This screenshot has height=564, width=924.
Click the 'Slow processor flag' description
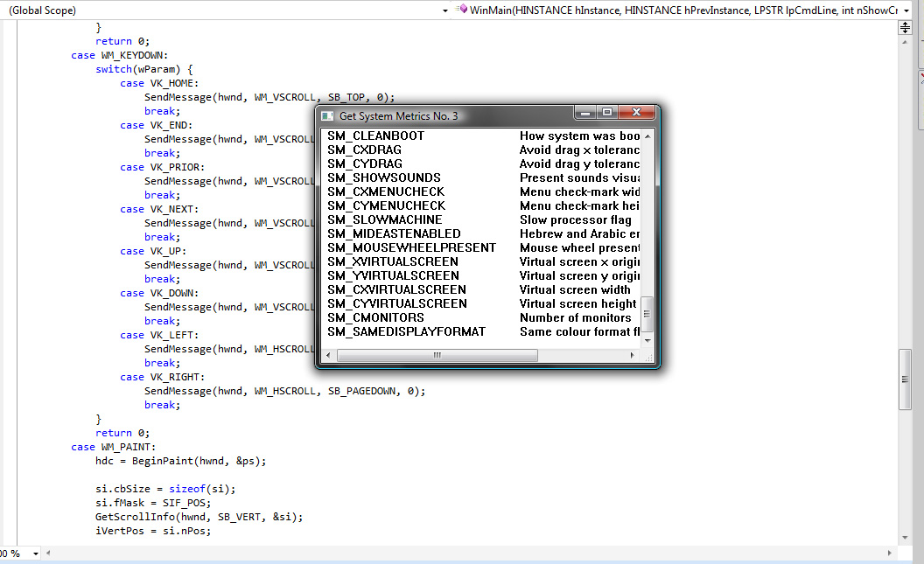tap(575, 220)
